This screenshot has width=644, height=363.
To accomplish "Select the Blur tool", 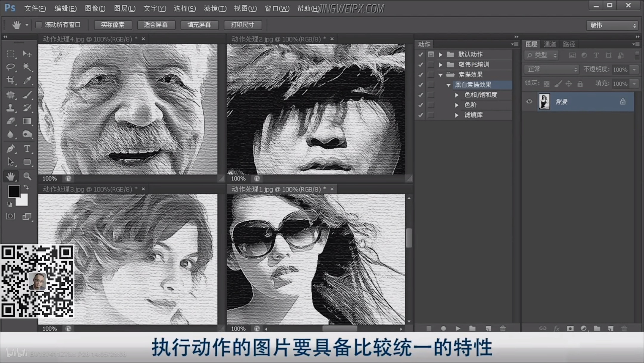I will [x=11, y=134].
